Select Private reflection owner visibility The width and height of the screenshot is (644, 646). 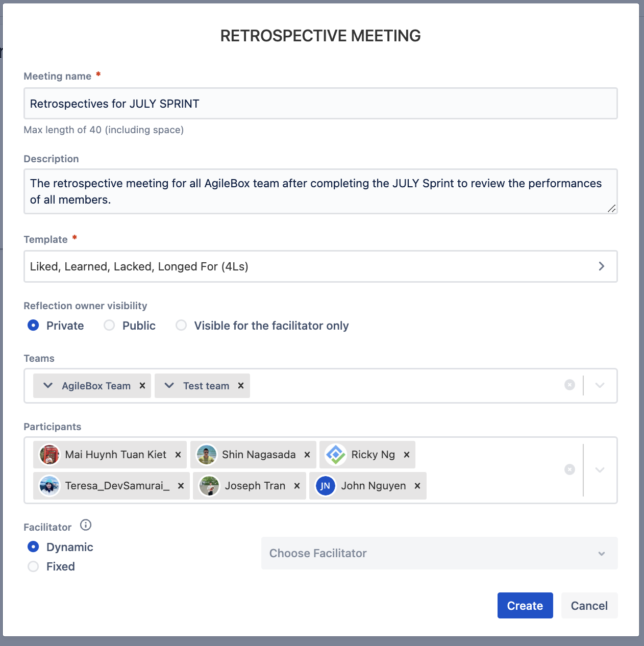[34, 326]
